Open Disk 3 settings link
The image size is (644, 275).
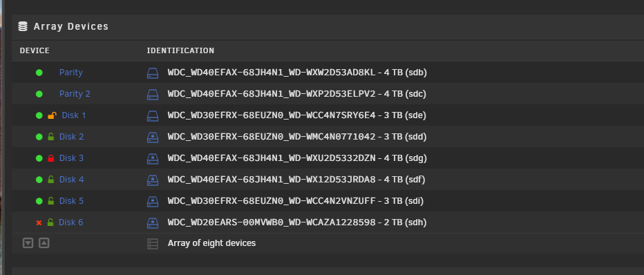[x=71, y=158]
